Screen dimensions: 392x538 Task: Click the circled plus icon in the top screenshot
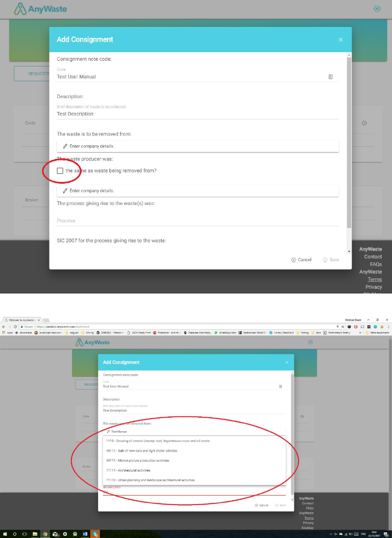(x=364, y=123)
